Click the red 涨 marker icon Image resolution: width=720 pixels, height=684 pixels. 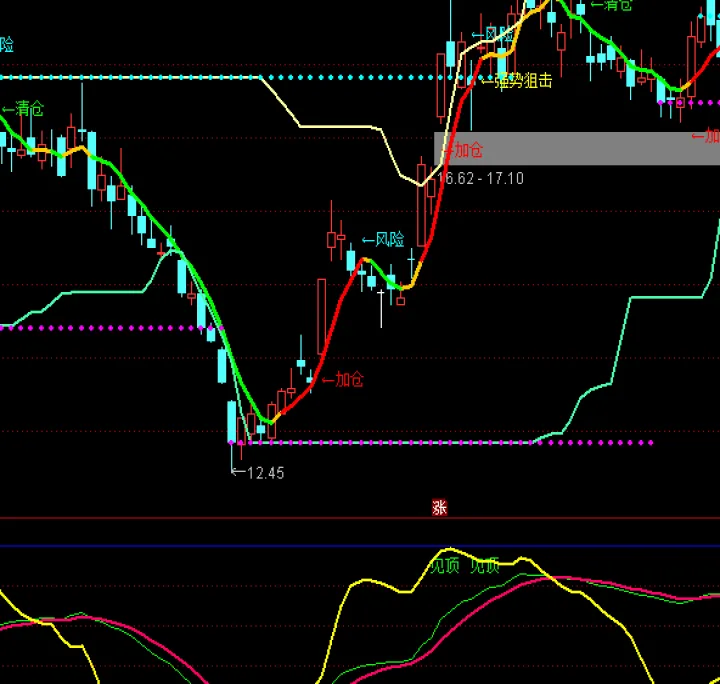coord(439,507)
